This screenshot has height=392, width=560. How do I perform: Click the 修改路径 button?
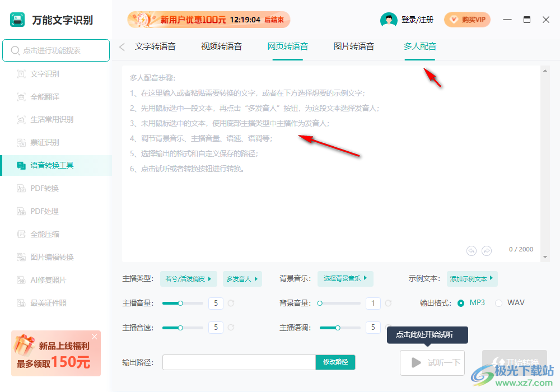pyautogui.click(x=335, y=362)
